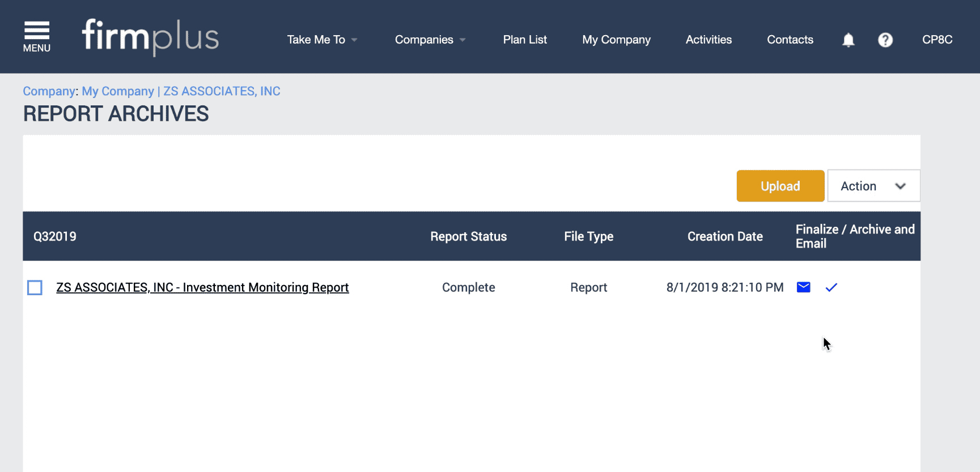Click the REPORT ARCHIVES page heading
This screenshot has height=472, width=980.
[116, 114]
